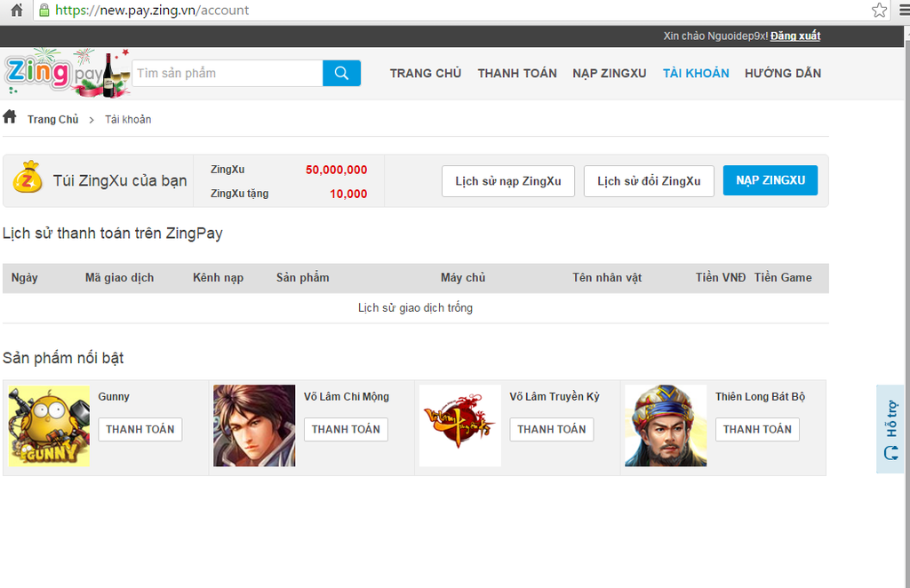Click the blue search magnifier button
The height and width of the screenshot is (588, 910).
click(342, 73)
